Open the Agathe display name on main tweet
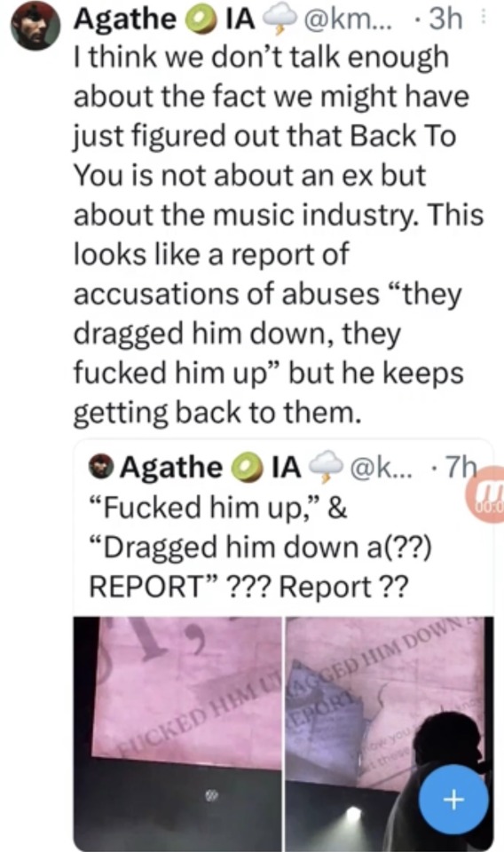The height and width of the screenshot is (852, 504). tap(125, 20)
